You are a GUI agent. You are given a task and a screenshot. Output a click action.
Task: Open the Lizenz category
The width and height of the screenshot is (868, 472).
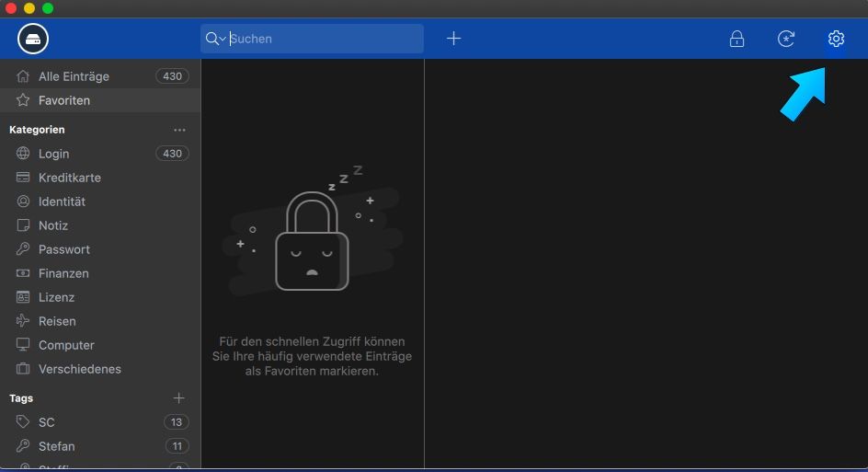pyautogui.click(x=56, y=297)
